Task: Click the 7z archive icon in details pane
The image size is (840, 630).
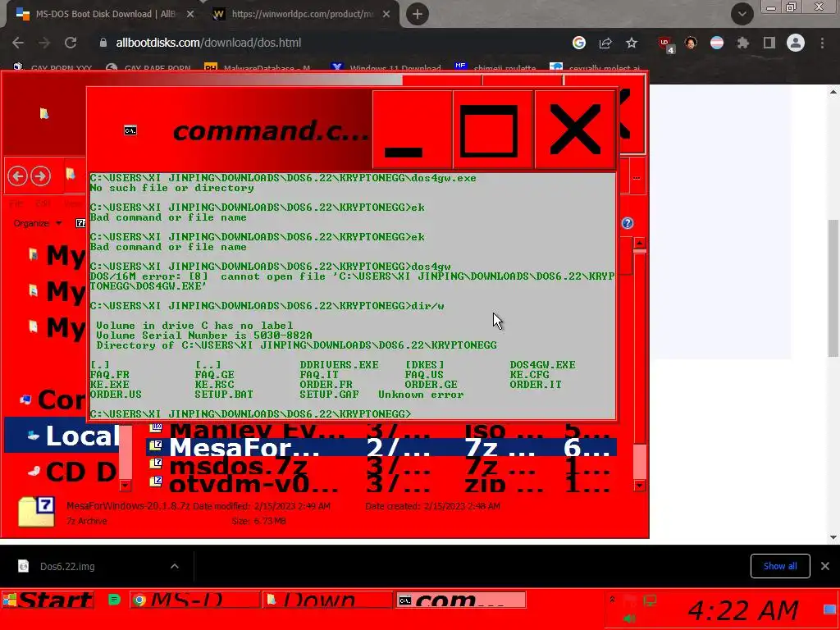Action: pyautogui.click(x=36, y=512)
